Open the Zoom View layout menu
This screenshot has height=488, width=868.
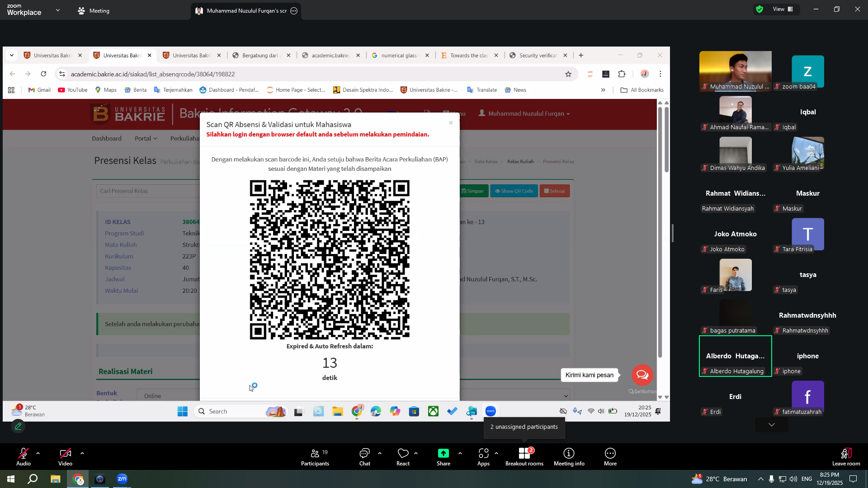coord(783,9)
